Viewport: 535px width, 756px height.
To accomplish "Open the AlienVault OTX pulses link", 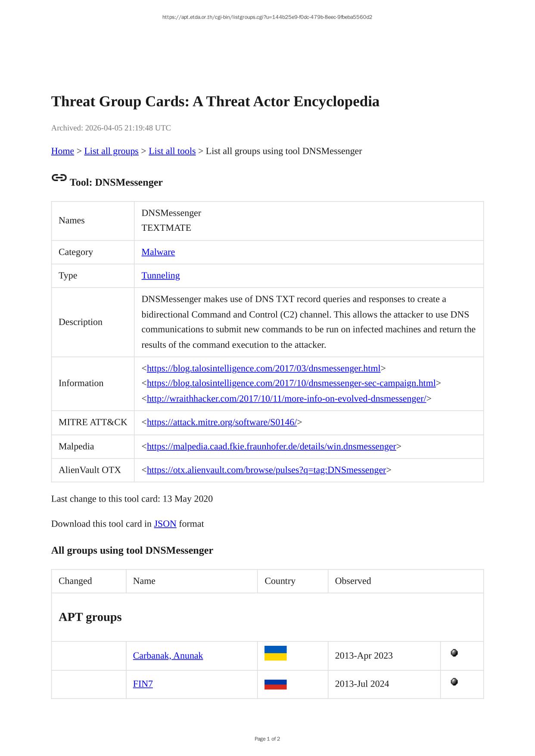I will tap(266, 470).
